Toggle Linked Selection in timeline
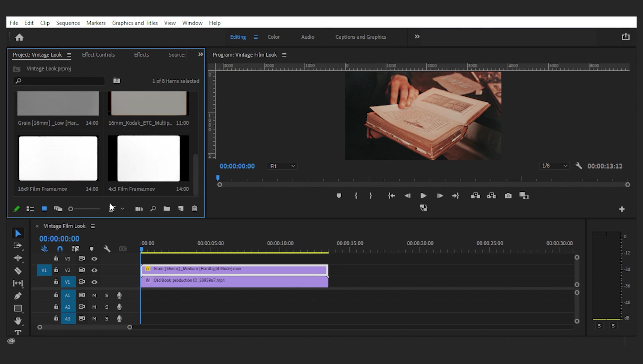 (76, 249)
